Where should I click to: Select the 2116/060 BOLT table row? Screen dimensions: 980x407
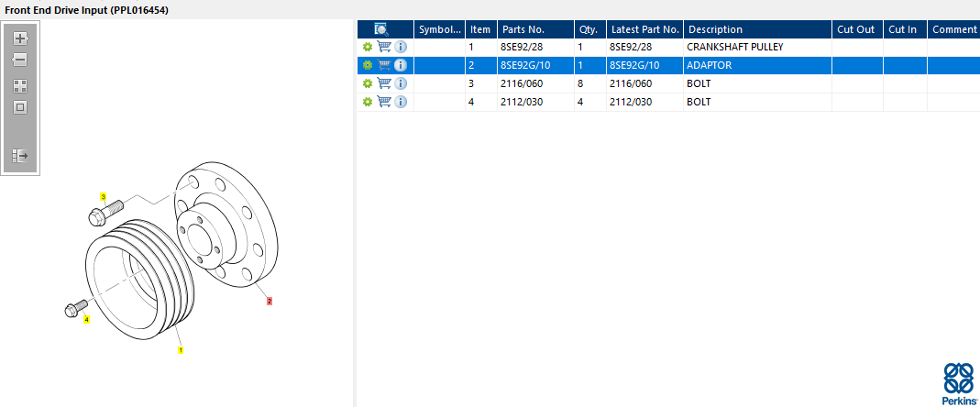point(642,83)
